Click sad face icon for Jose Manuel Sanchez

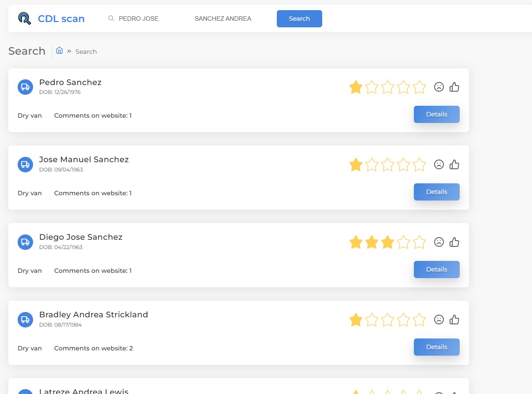(439, 164)
